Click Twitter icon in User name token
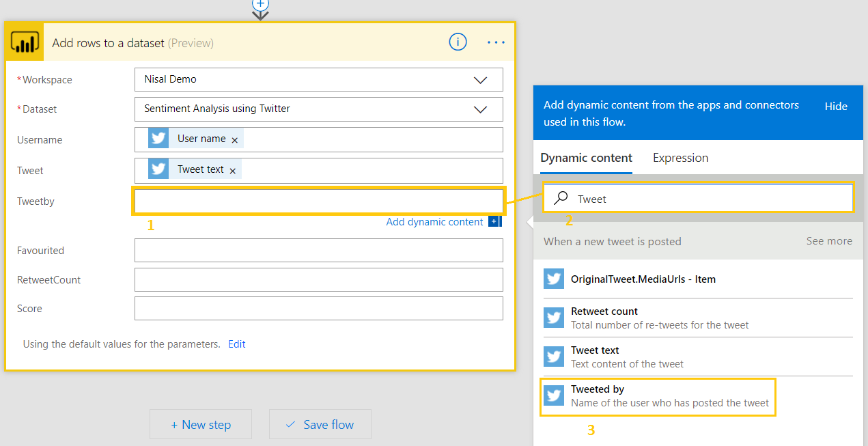The width and height of the screenshot is (868, 446). point(158,139)
